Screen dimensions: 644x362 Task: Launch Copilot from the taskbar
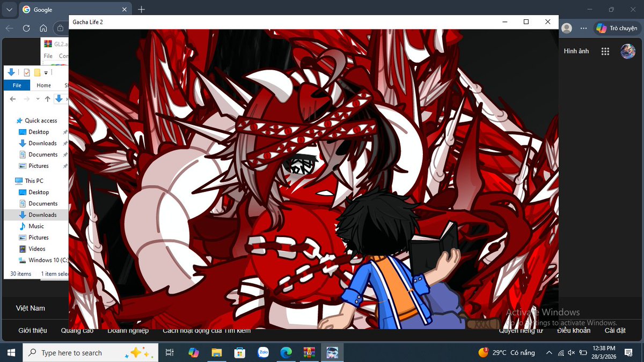[x=194, y=352]
